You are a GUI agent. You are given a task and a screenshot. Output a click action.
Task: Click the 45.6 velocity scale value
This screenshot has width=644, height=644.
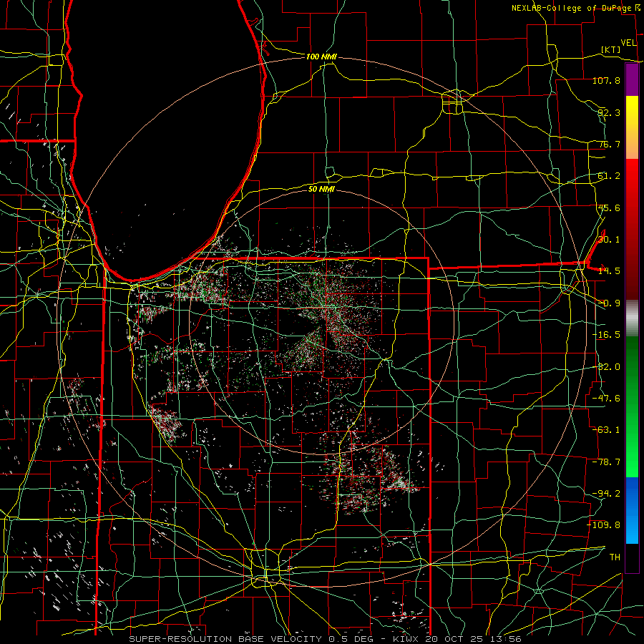pyautogui.click(x=609, y=208)
